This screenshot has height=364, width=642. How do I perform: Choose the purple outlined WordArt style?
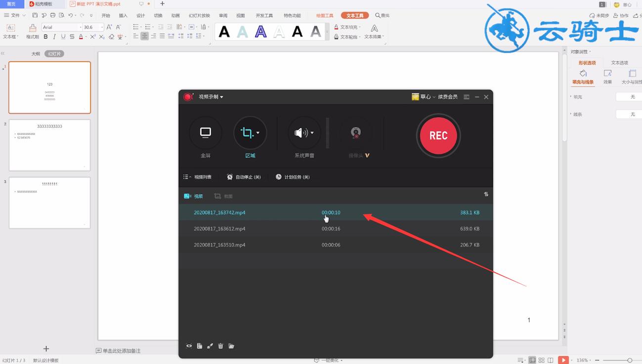[260, 32]
